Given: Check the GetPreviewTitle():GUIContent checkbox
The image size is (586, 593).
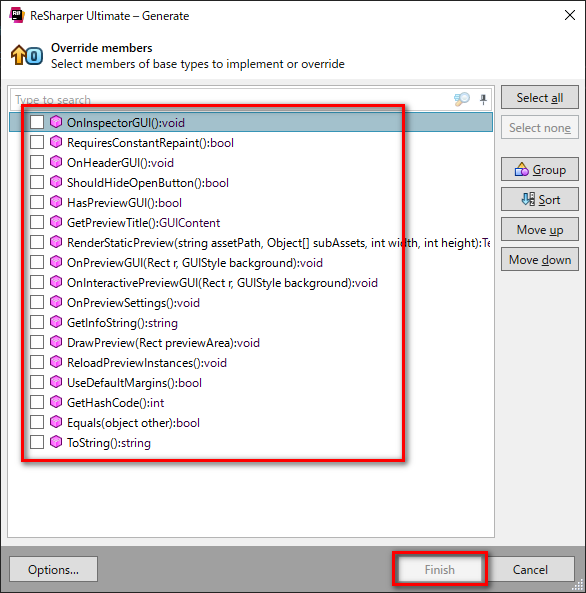Looking at the screenshot, I should click(x=37, y=222).
